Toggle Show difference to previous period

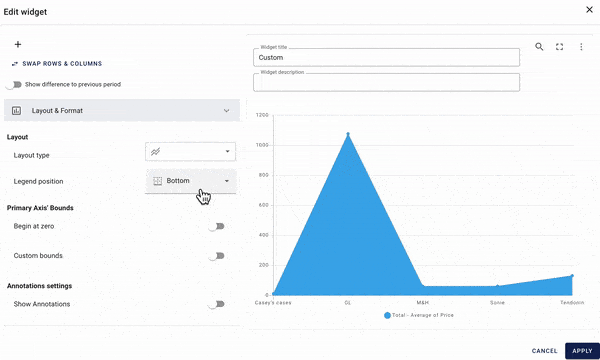point(14,85)
